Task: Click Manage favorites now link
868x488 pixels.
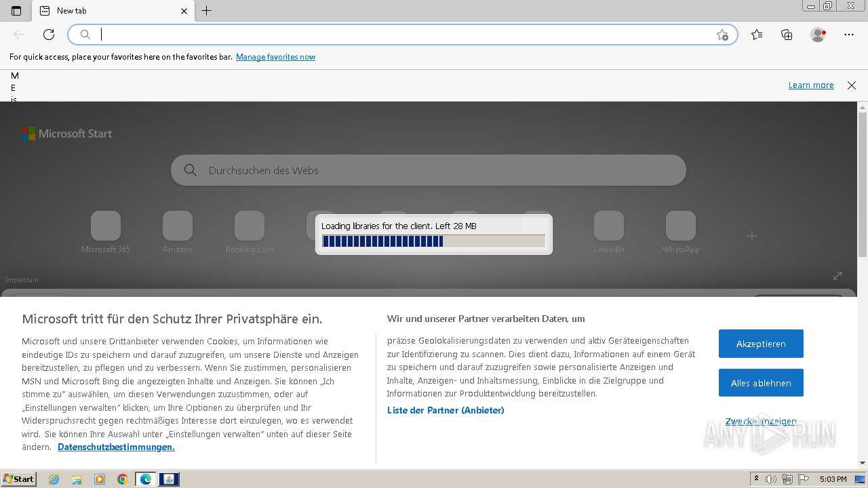Action: [275, 57]
